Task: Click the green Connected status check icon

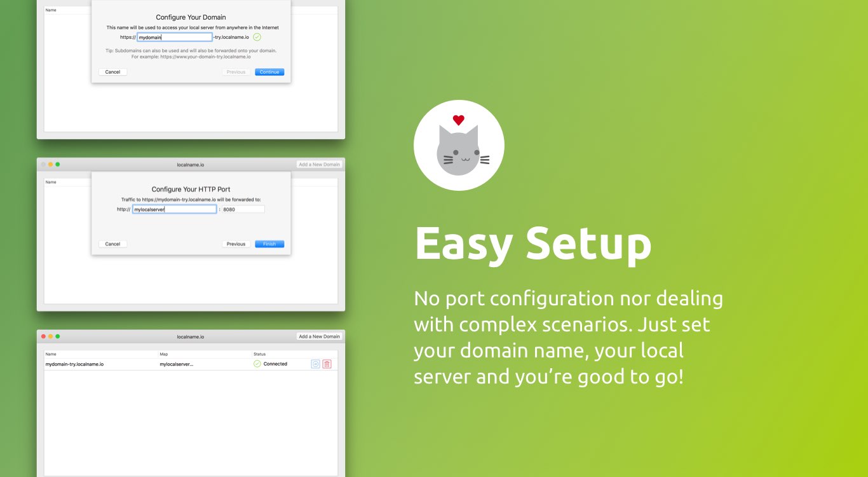Action: click(x=257, y=364)
